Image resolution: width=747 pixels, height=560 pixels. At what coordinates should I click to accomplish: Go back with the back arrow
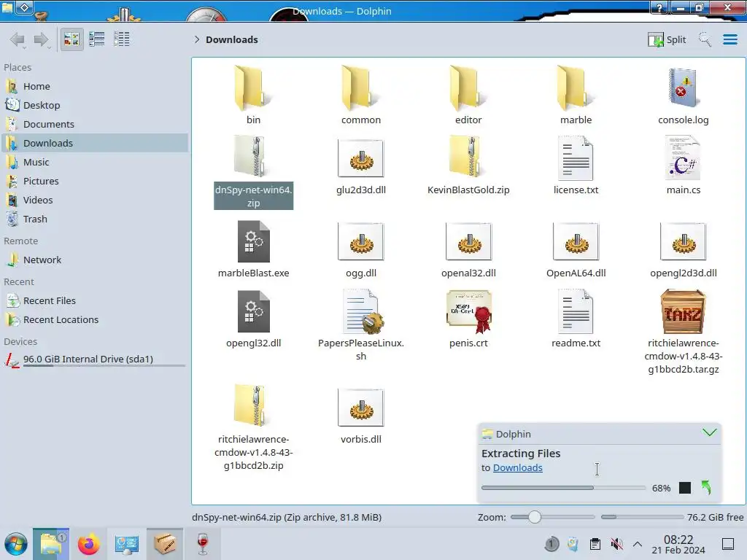click(18, 39)
